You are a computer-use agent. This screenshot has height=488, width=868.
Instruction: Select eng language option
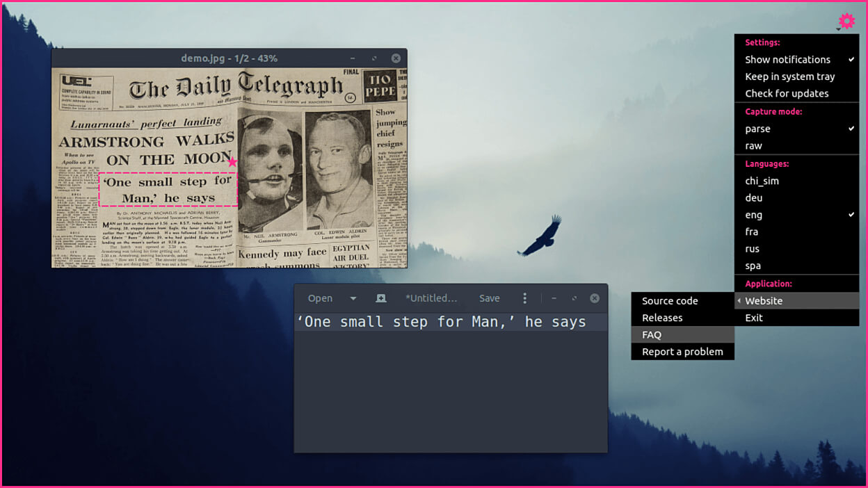[797, 215]
